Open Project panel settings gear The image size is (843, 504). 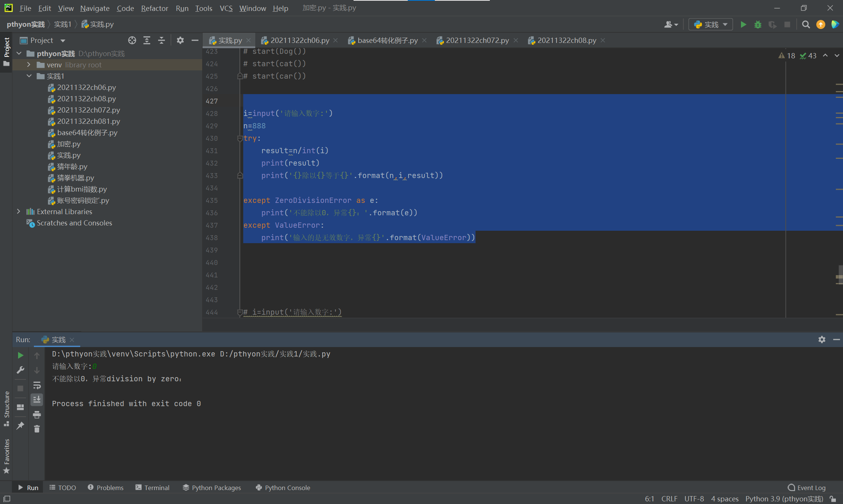click(x=180, y=40)
